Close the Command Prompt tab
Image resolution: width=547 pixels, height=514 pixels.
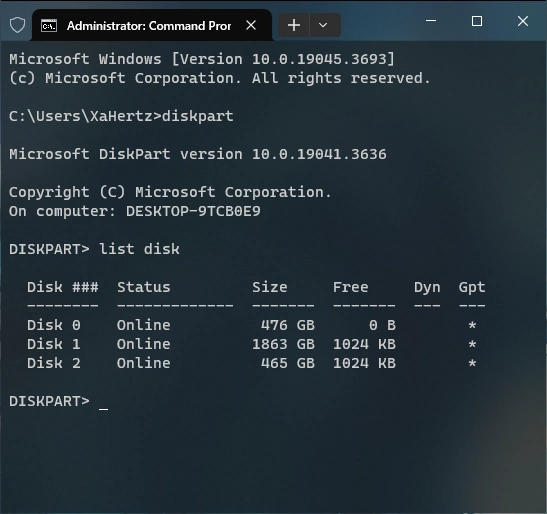251,25
